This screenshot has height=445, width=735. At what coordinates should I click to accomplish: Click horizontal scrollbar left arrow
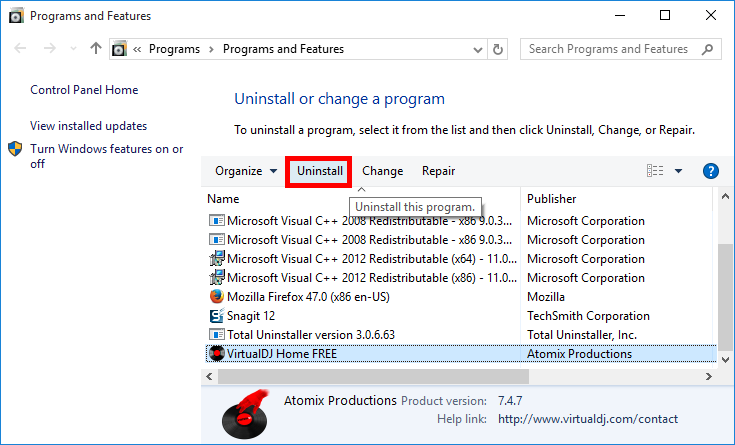(x=210, y=377)
